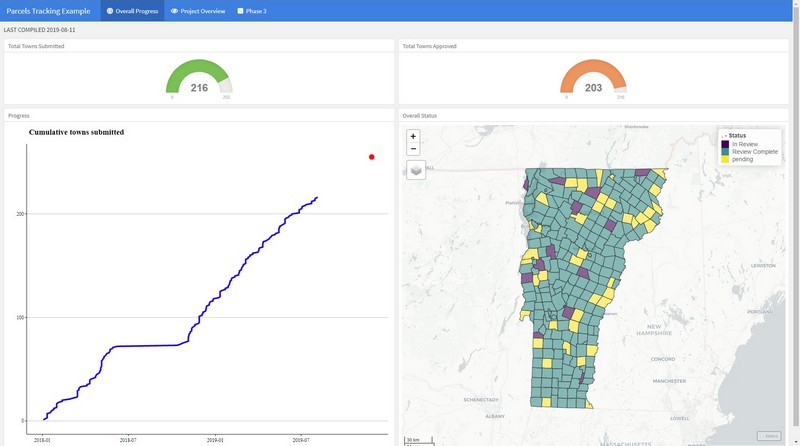Click the Status button at map bottom-right
Viewport: 800px width, 446px height.
[x=768, y=435]
